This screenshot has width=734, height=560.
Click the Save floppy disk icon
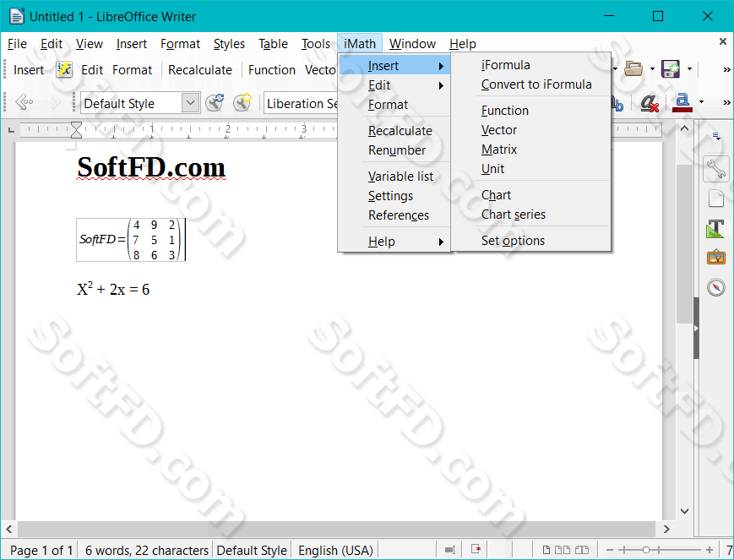670,68
